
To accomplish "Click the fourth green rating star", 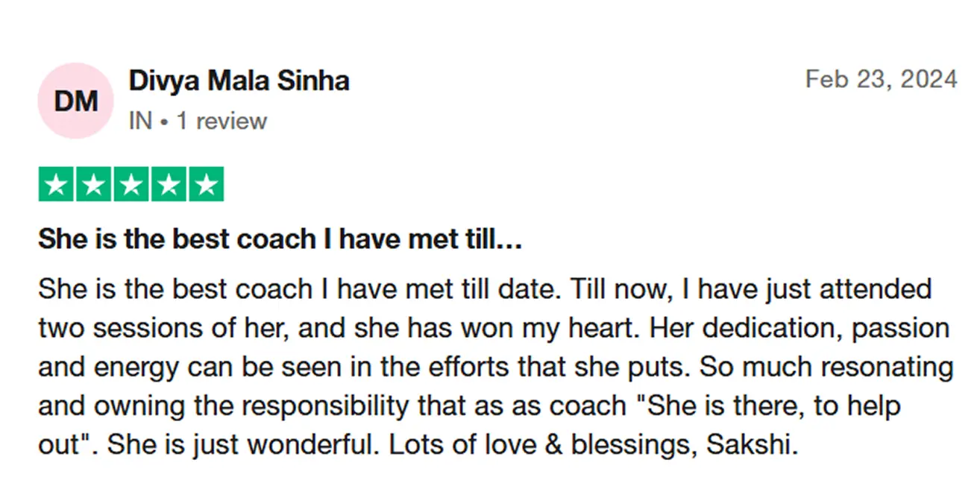I will pos(169,185).
